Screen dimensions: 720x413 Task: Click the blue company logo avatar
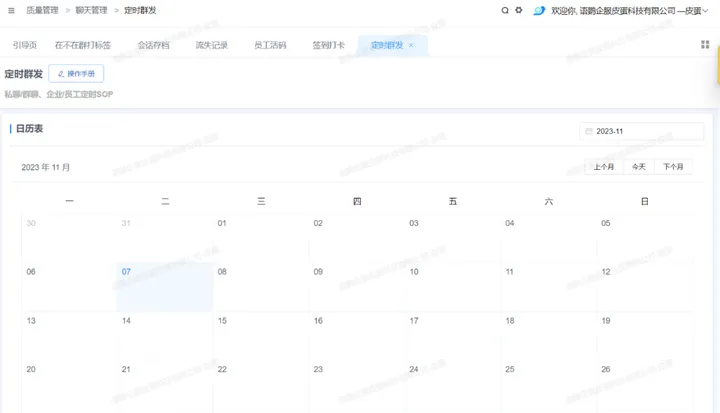coord(539,10)
